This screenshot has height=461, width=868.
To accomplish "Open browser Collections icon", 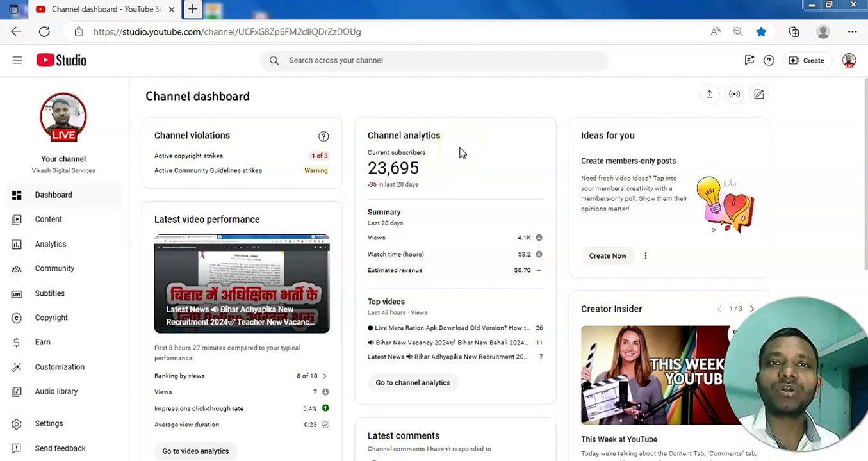I will 794,31.
